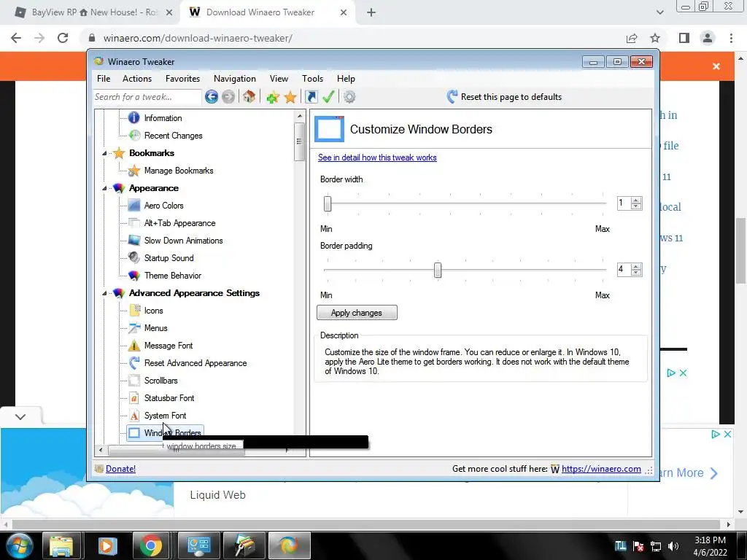Screen dimensions: 747x560
Task: Open Theme Behavior tweak
Action: pyautogui.click(x=172, y=276)
